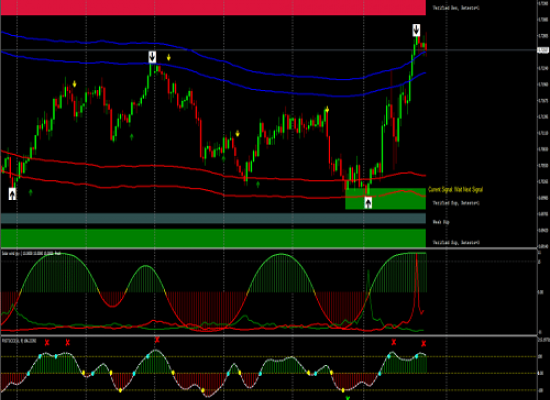This screenshot has height=400, width=550.
Task: Click the 'Weak Sup' zone label
Action: (x=441, y=222)
